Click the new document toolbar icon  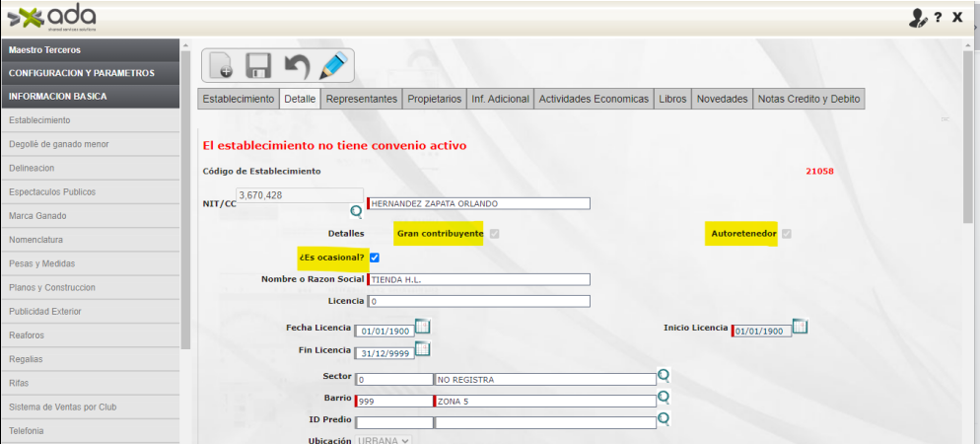222,65
